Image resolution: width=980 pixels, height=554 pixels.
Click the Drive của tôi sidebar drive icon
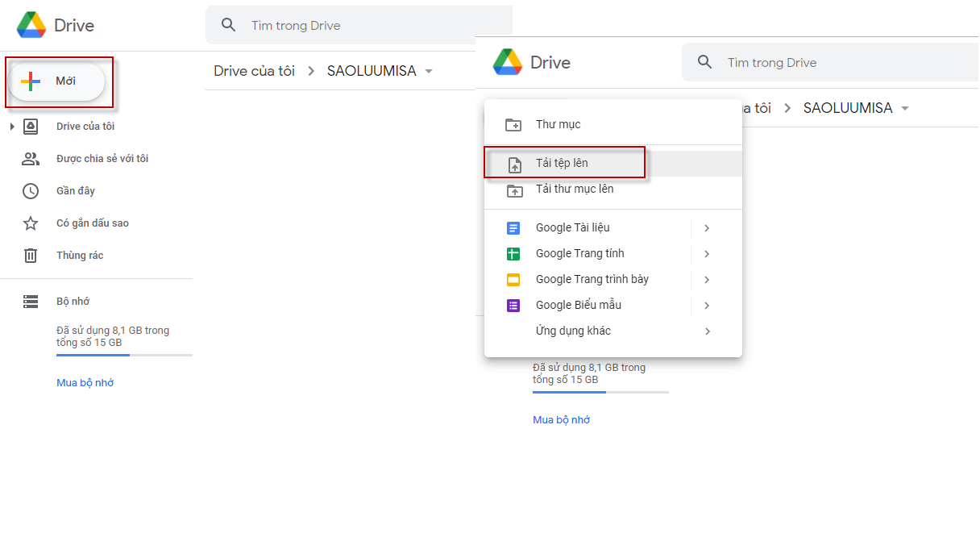click(31, 127)
